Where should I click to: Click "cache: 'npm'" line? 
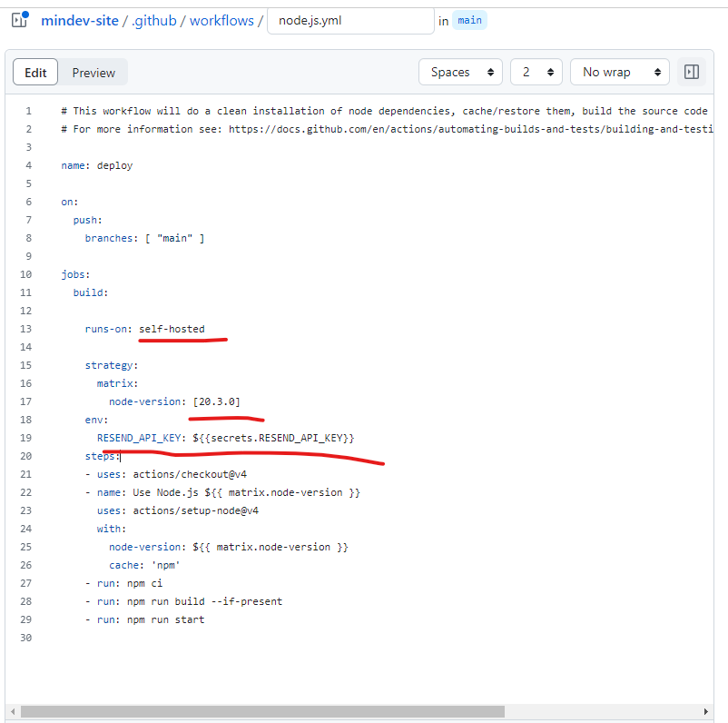[144, 565]
